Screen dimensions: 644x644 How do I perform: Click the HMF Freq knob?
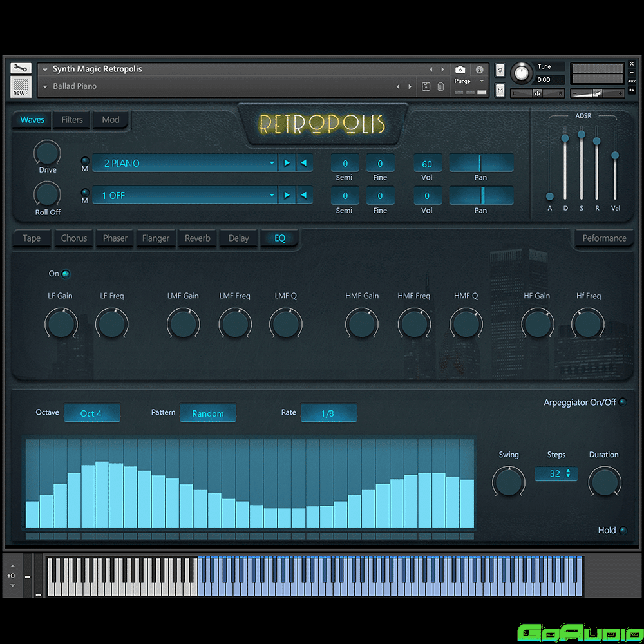(414, 324)
